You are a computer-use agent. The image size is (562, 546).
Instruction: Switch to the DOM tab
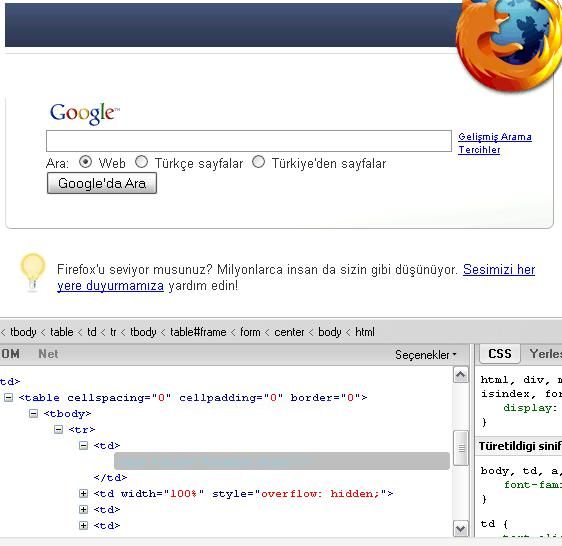click(x=10, y=354)
